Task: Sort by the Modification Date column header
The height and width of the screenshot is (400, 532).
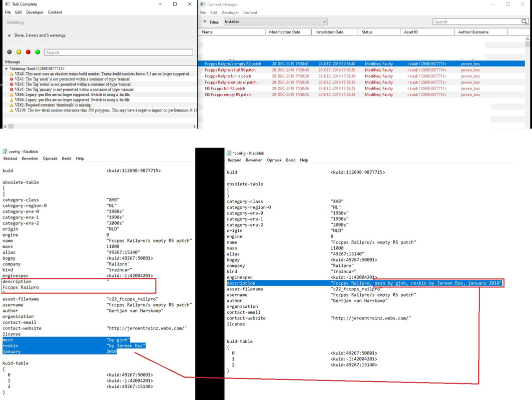Action: (x=288, y=32)
